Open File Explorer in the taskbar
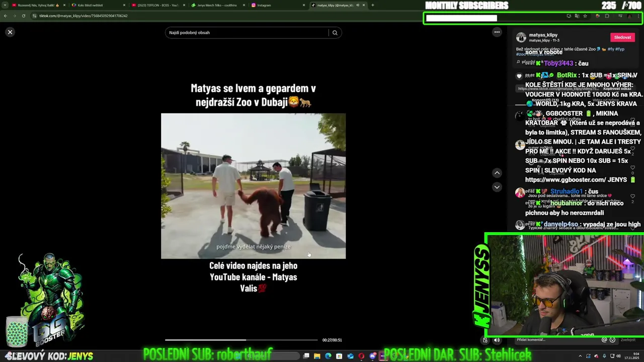The height and width of the screenshot is (362, 644). coord(317,356)
